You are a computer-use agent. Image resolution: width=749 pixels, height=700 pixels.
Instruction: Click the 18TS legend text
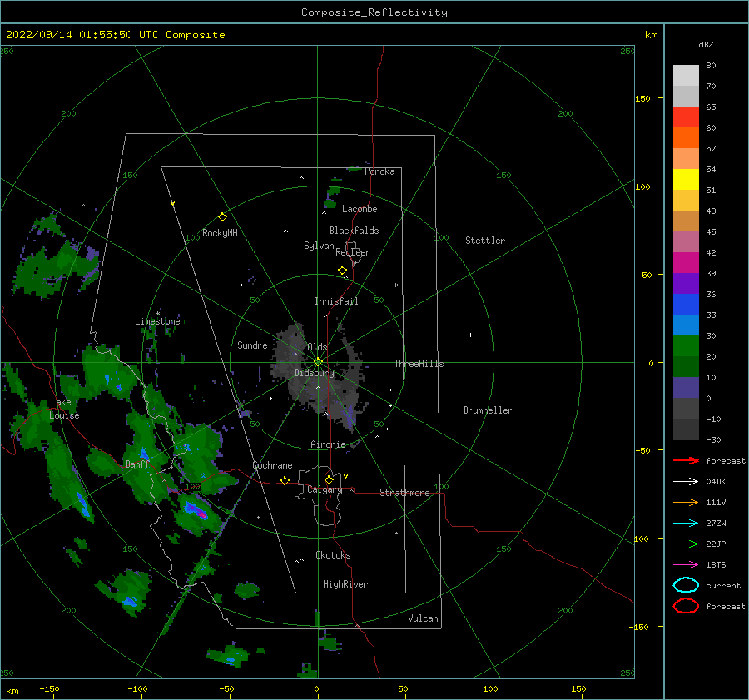[716, 565]
